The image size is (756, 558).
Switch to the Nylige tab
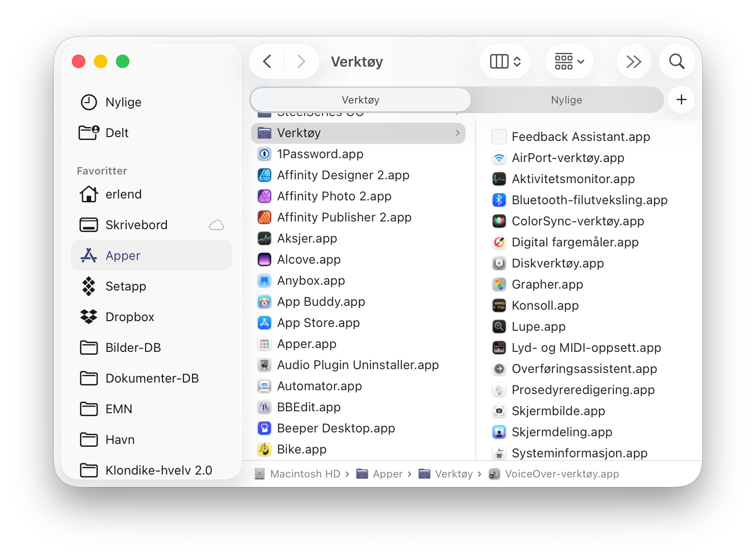click(566, 100)
